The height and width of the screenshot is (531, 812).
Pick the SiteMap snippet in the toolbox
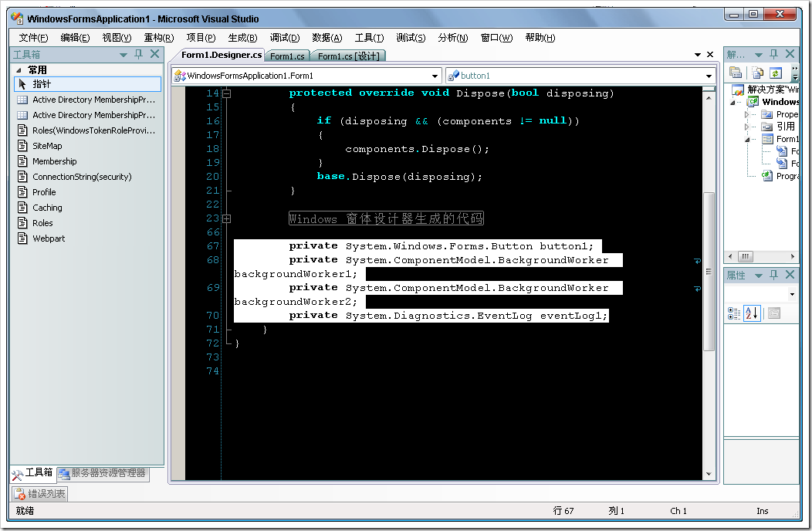coord(87,146)
